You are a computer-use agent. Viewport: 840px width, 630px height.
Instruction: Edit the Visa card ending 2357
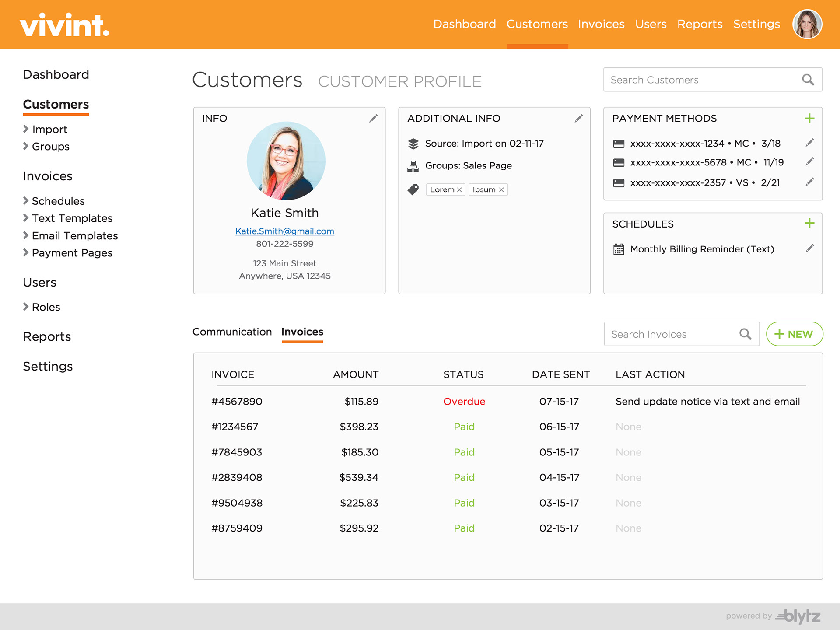(809, 182)
